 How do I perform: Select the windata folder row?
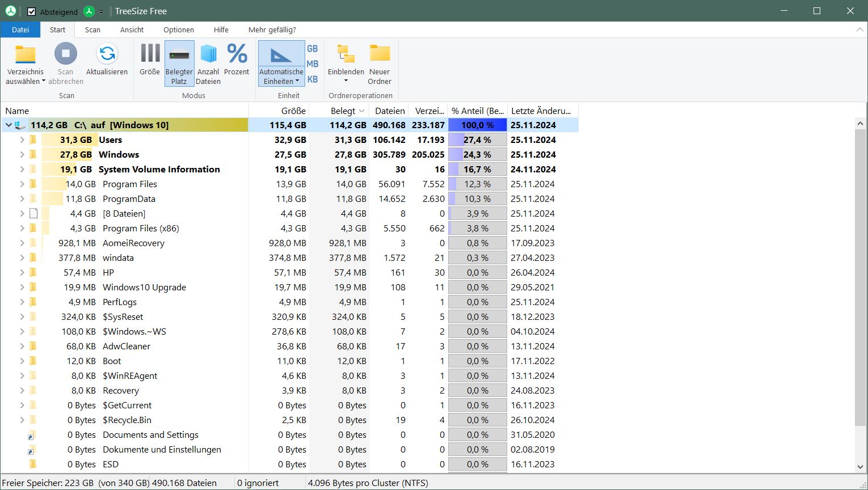290,258
